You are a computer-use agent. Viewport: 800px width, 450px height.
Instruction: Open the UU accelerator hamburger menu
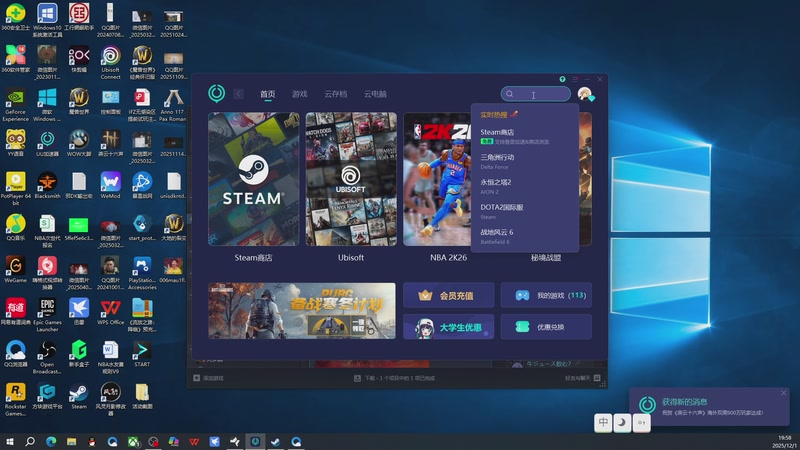(x=575, y=79)
